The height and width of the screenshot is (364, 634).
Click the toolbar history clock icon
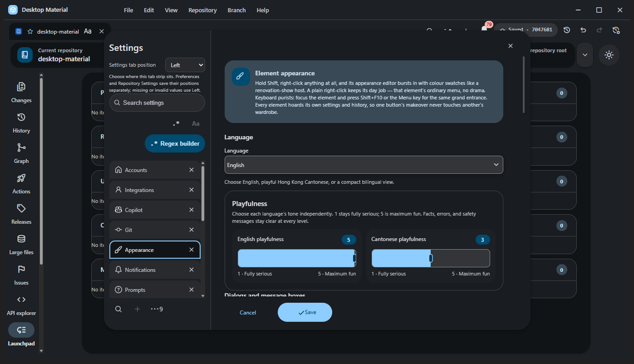(567, 30)
